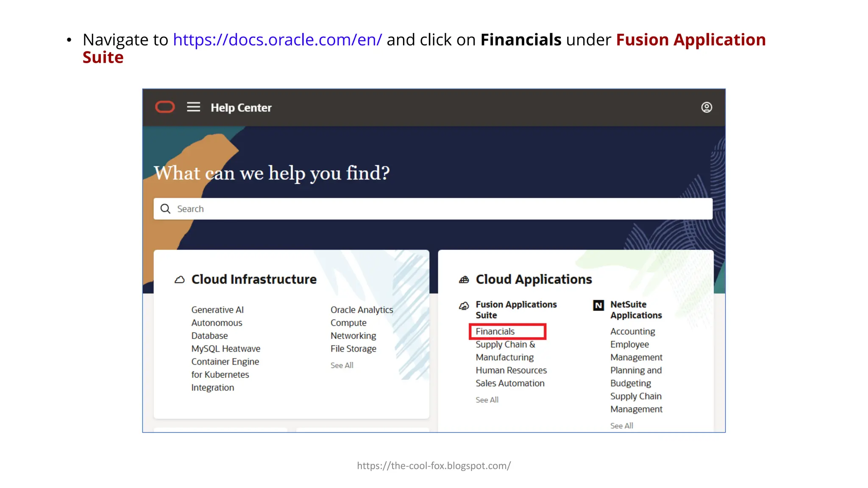Click See All under Fusion Applications
The height and width of the screenshot is (488, 868).
(487, 400)
